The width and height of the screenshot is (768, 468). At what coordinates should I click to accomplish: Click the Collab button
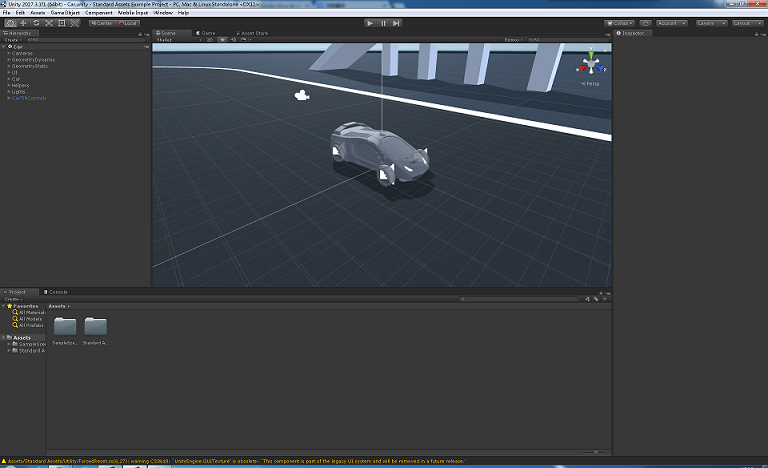[620, 22]
